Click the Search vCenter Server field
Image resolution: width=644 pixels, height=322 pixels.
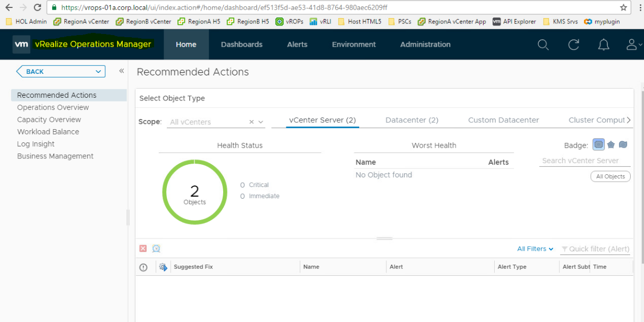pyautogui.click(x=584, y=161)
